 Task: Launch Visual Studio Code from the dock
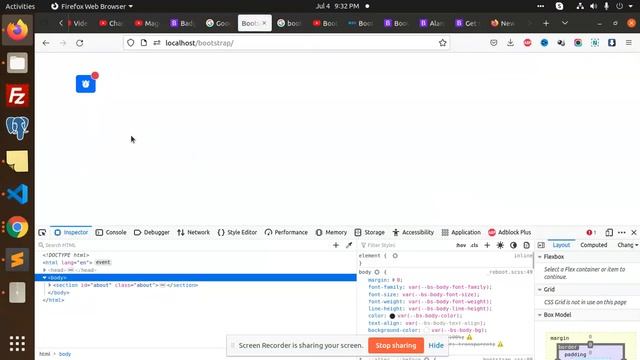coord(17,194)
